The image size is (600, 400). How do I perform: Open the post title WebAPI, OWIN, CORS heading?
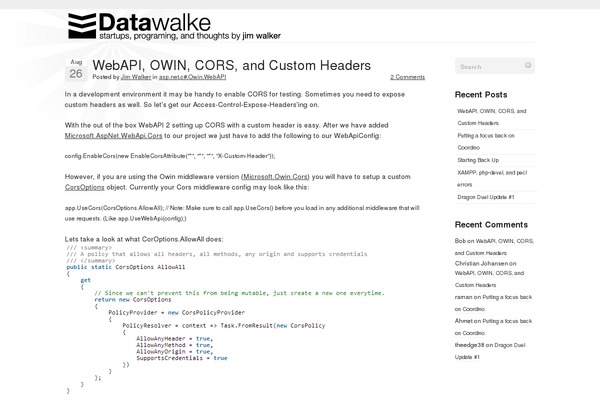(x=232, y=65)
